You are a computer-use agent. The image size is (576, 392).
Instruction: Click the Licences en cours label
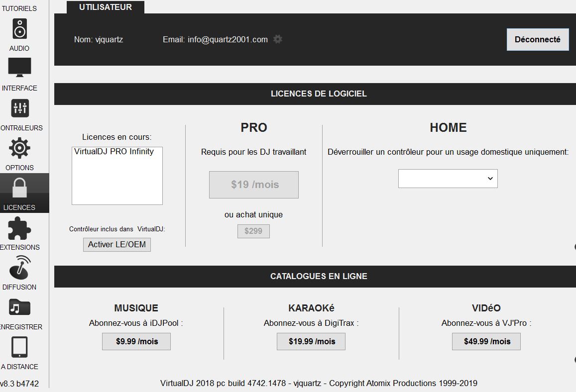pyautogui.click(x=117, y=137)
